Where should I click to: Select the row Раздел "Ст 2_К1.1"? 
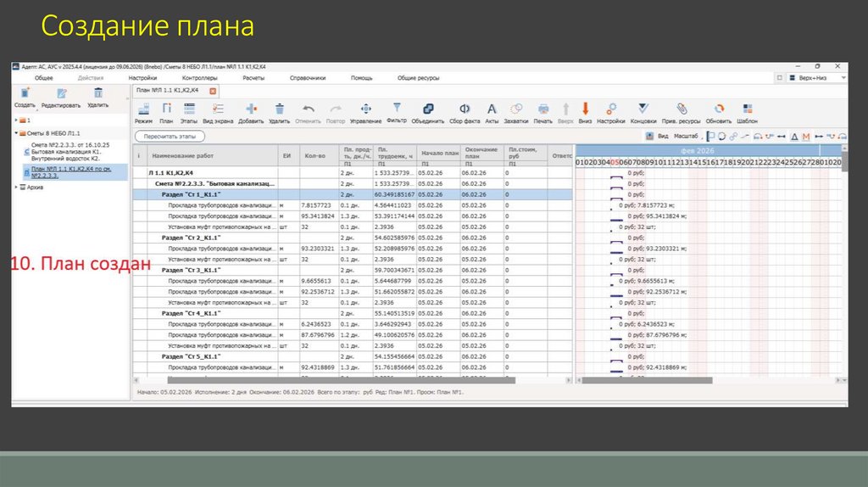tap(353, 238)
